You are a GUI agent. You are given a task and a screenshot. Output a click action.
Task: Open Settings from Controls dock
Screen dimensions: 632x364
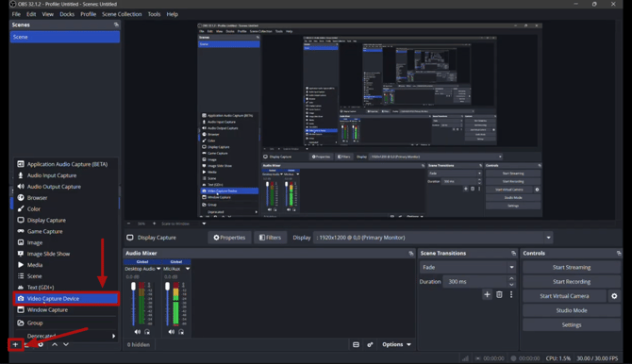click(x=572, y=325)
